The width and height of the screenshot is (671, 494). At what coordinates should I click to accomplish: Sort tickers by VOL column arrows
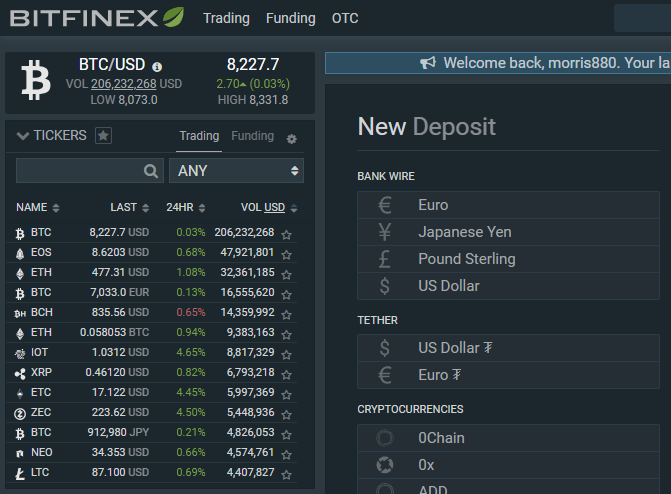(294, 208)
